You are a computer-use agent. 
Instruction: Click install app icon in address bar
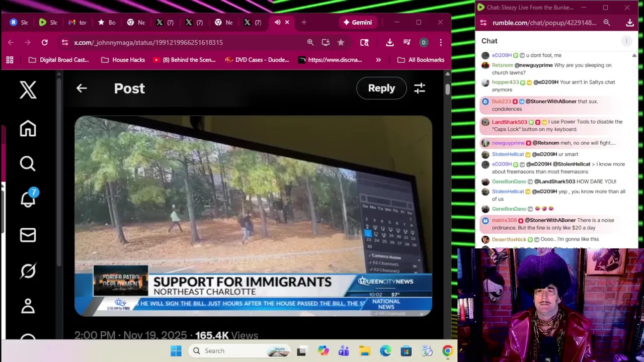326,43
